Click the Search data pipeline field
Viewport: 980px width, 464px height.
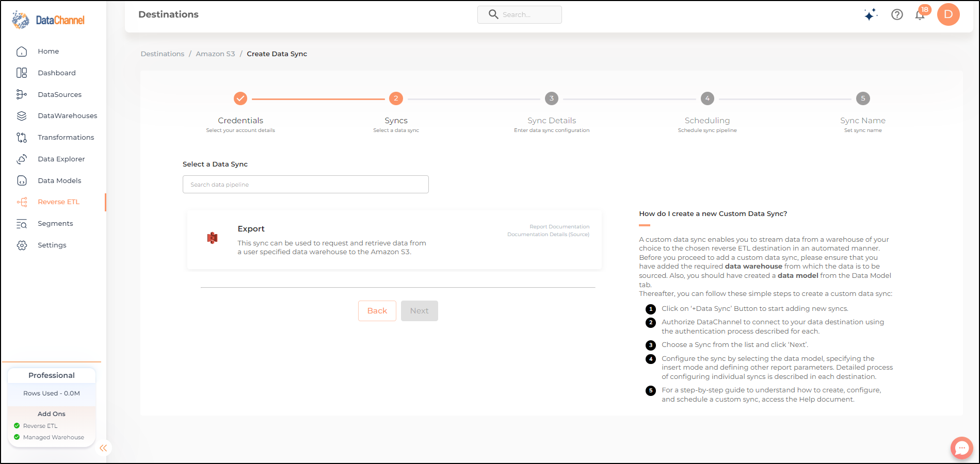click(306, 185)
